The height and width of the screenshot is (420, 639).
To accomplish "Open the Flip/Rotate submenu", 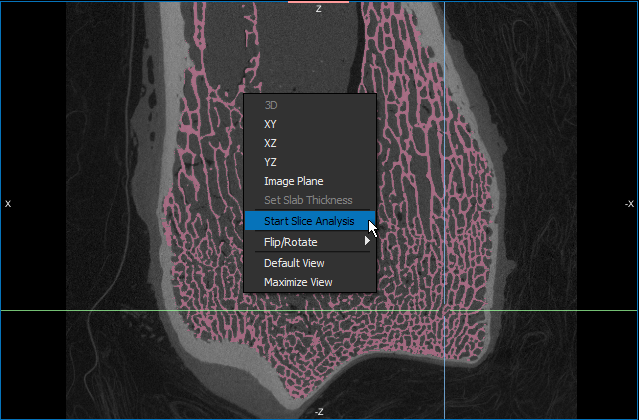I will [x=291, y=241].
